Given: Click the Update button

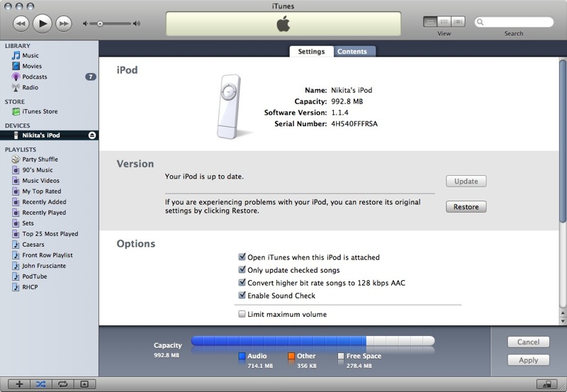Looking at the screenshot, I should click(466, 181).
